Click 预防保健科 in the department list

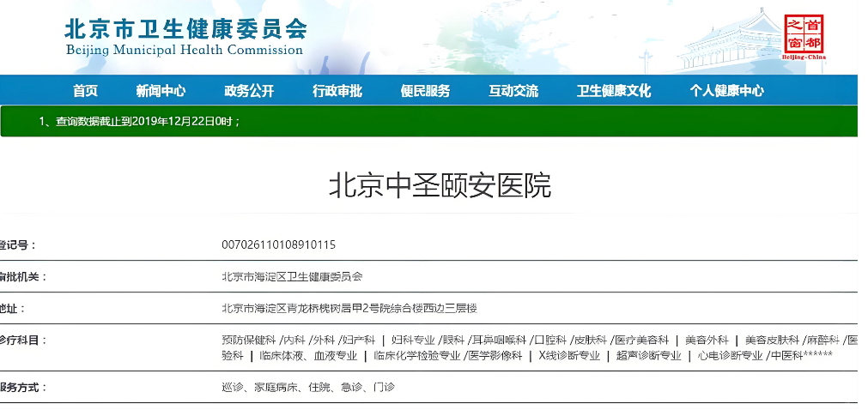point(249,341)
